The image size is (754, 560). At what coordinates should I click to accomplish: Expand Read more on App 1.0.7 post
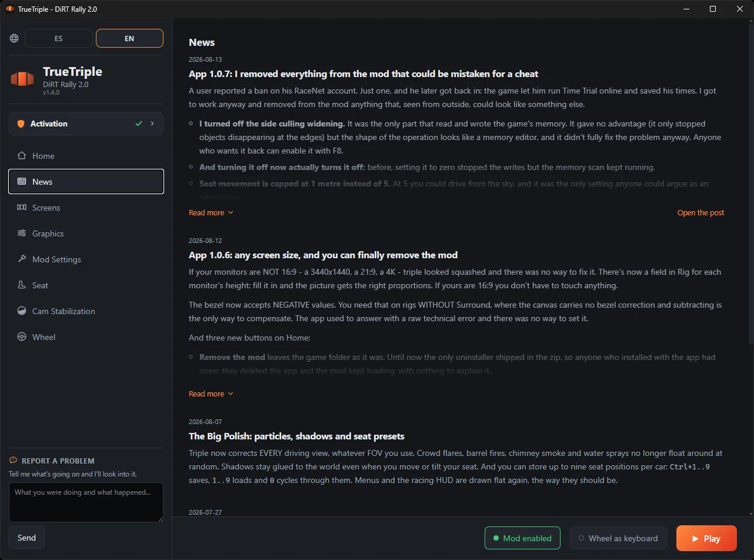[211, 212]
